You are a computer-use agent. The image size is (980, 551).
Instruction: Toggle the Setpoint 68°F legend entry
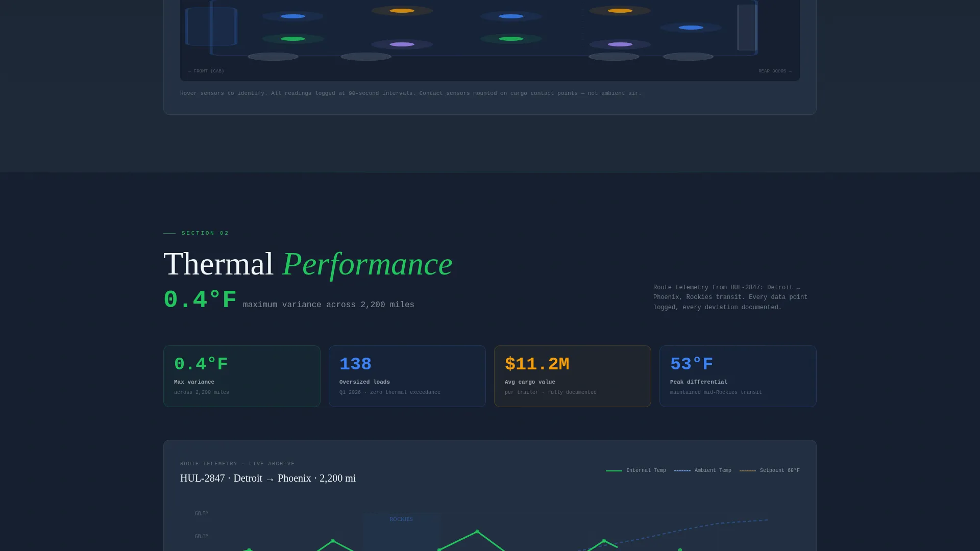click(769, 470)
